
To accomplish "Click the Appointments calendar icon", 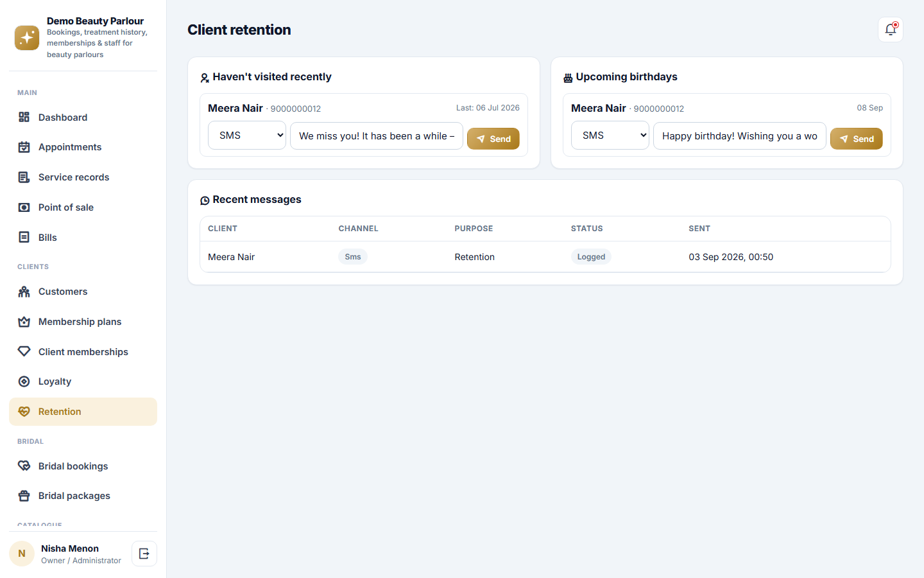I will point(24,147).
